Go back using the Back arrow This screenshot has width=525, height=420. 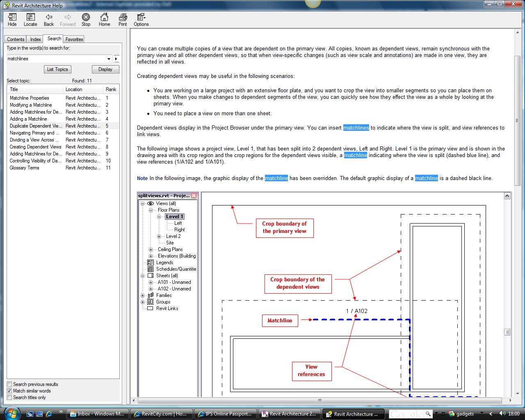click(49, 19)
